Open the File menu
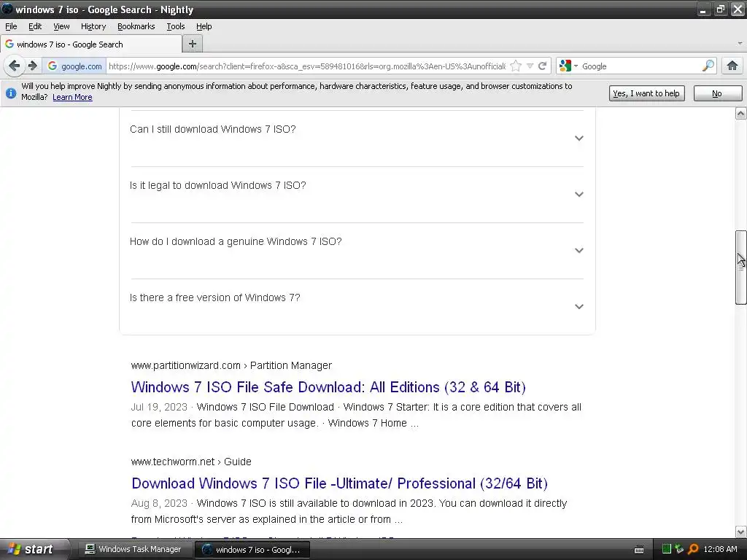This screenshot has width=747, height=560. 11,26
